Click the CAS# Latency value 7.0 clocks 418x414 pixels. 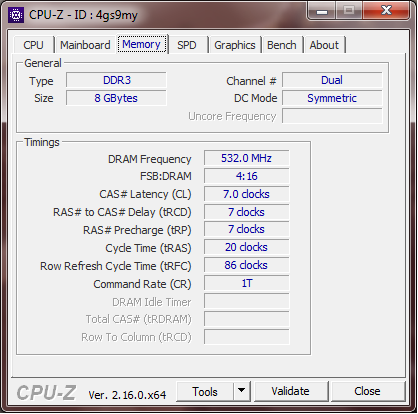pos(247,194)
